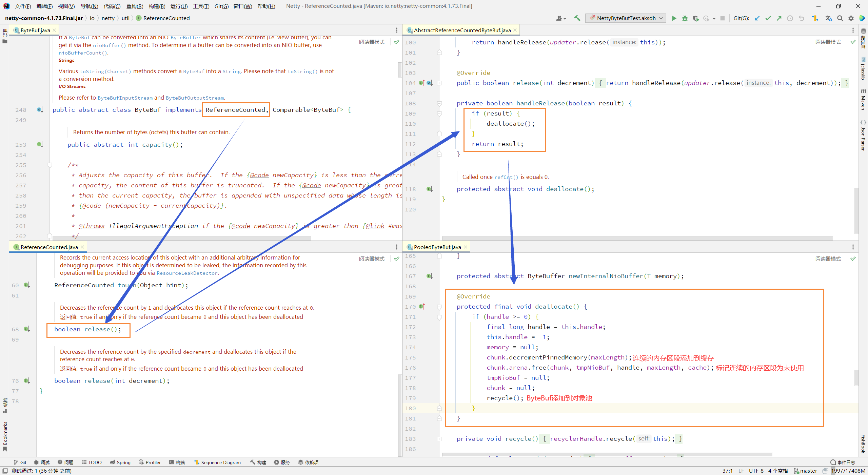Expand folded release method at line 104
Image resolution: width=868 pixels, height=475 pixels.
click(x=439, y=83)
